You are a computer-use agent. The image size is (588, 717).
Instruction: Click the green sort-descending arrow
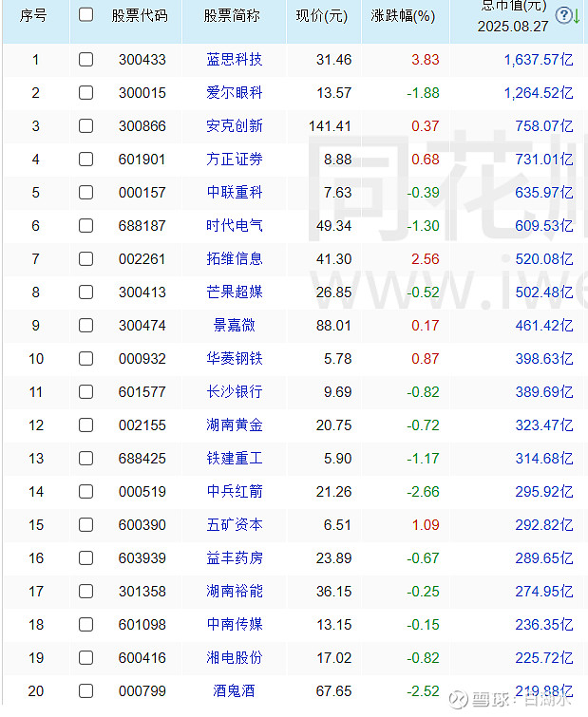coord(576,16)
